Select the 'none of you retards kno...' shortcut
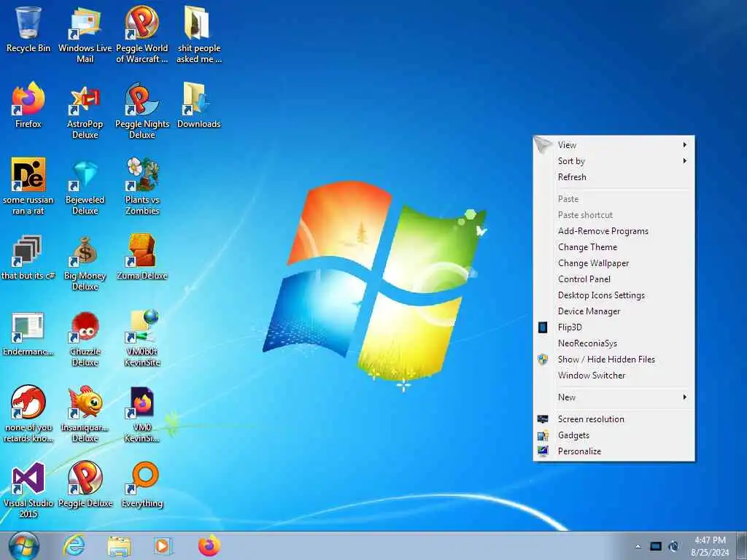The height and width of the screenshot is (560, 747). pyautogui.click(x=28, y=414)
